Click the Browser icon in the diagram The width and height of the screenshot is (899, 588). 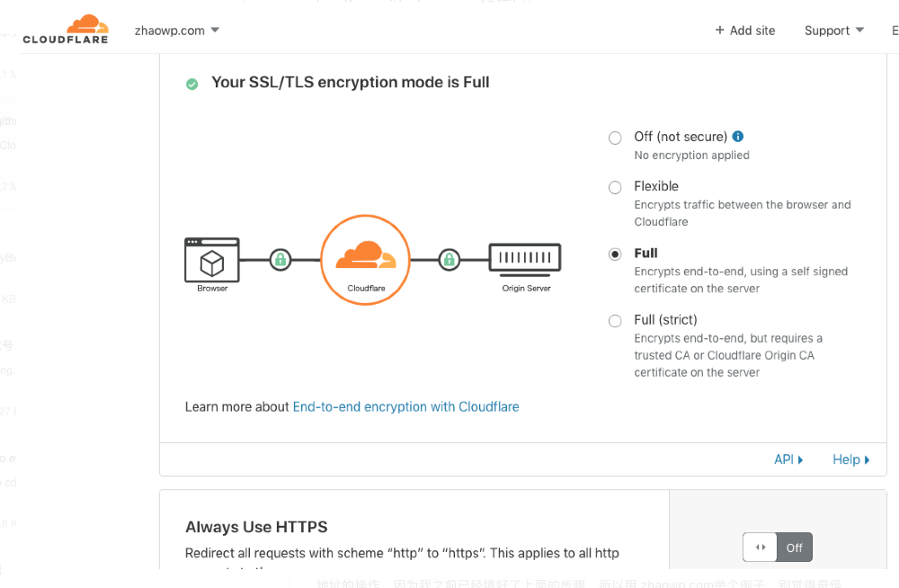pyautogui.click(x=212, y=261)
